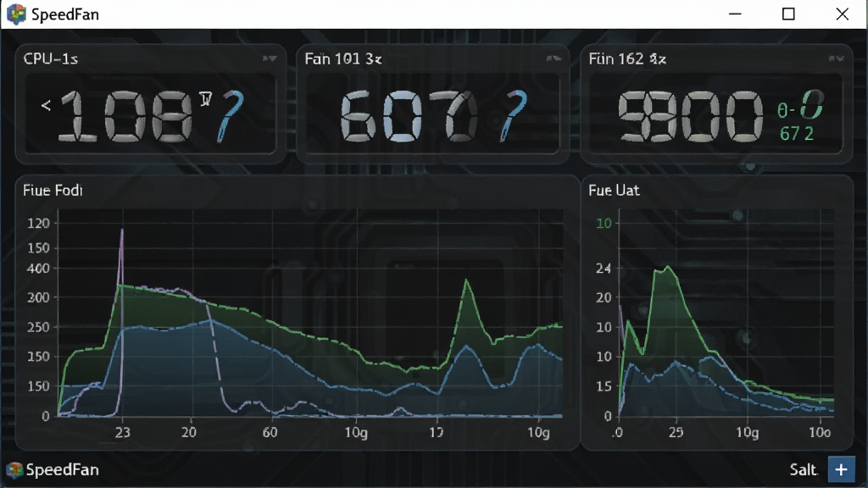Click the 250 y-axis label on left chart

39,327
